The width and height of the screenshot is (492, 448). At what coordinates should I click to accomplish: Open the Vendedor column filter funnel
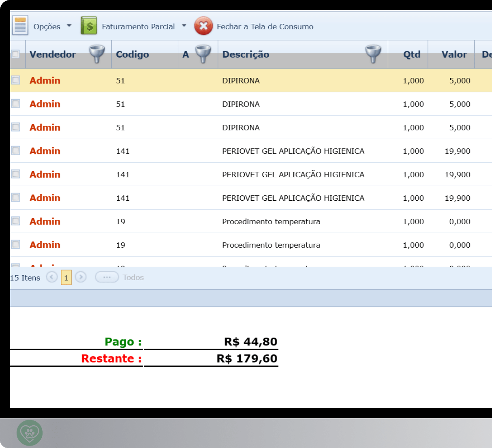pyautogui.click(x=96, y=53)
